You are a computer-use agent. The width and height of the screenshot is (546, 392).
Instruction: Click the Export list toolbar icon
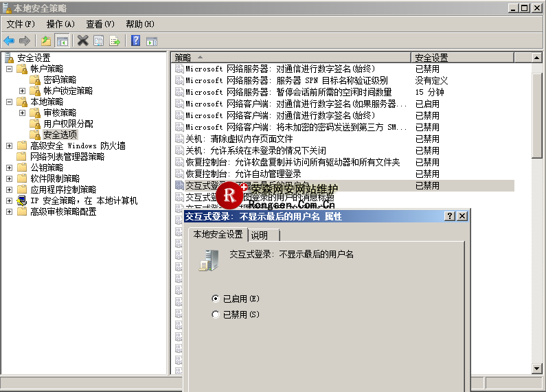pos(115,41)
